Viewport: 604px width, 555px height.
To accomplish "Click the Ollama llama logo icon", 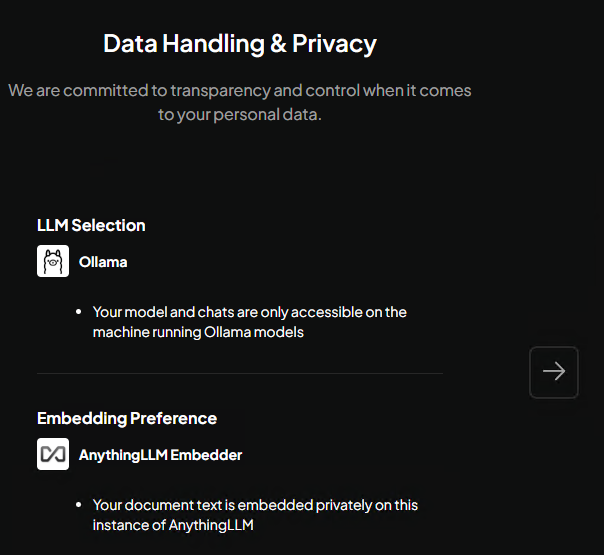I will [53, 262].
